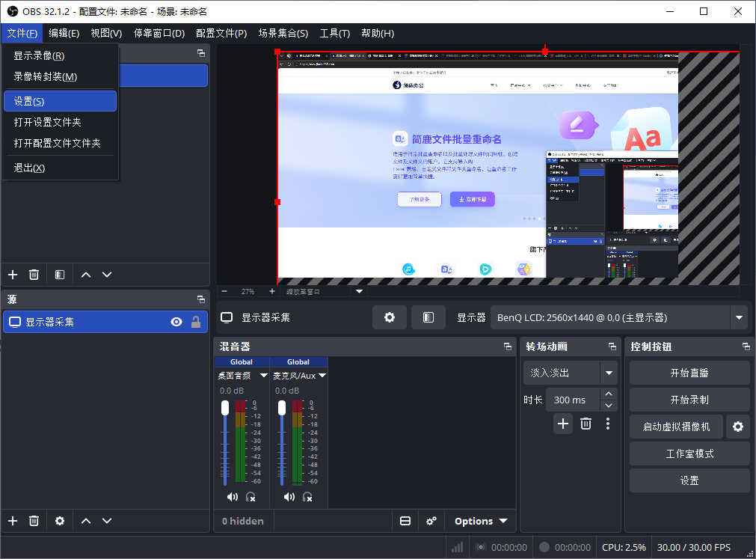Choose 退出(X) menu entry

click(x=61, y=168)
